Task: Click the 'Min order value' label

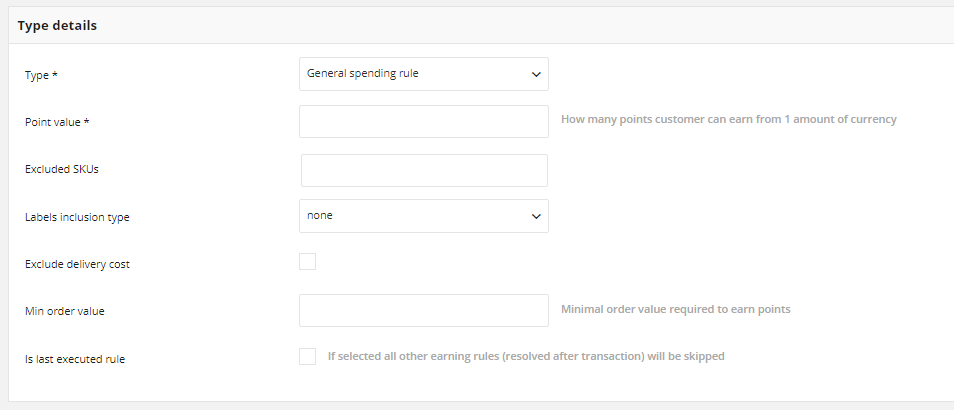Action: [64, 311]
